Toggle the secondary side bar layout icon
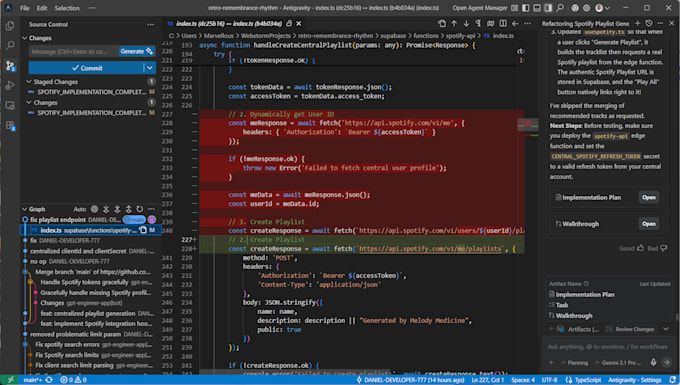 [x=548, y=8]
